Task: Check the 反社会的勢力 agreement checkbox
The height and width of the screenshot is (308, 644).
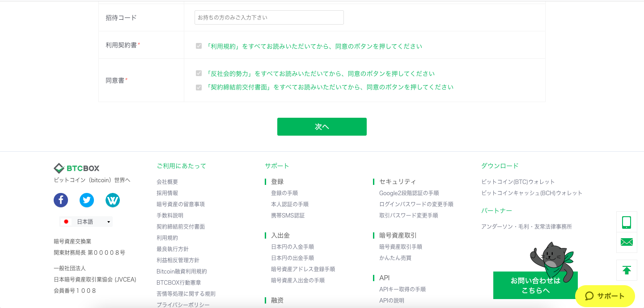Action: coord(199,73)
